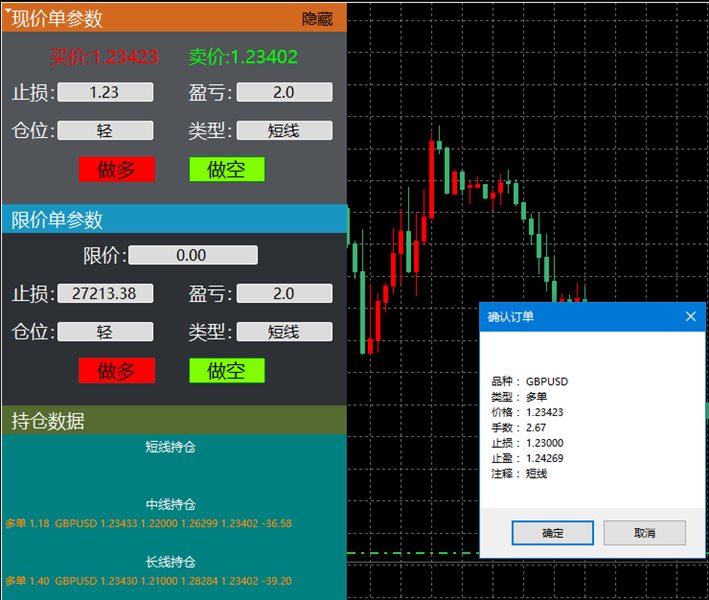Click the 短线持仓 label
The height and width of the screenshot is (600, 709).
click(x=170, y=447)
